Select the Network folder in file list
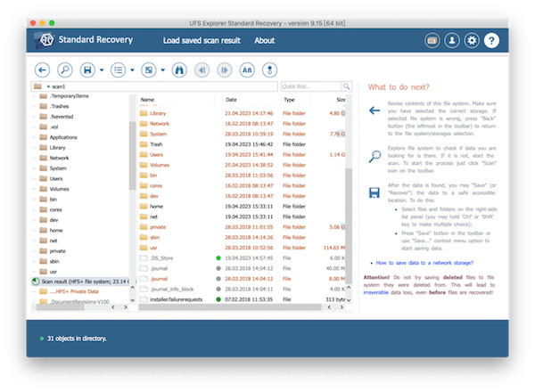This screenshot has height=392, width=535. (242, 124)
